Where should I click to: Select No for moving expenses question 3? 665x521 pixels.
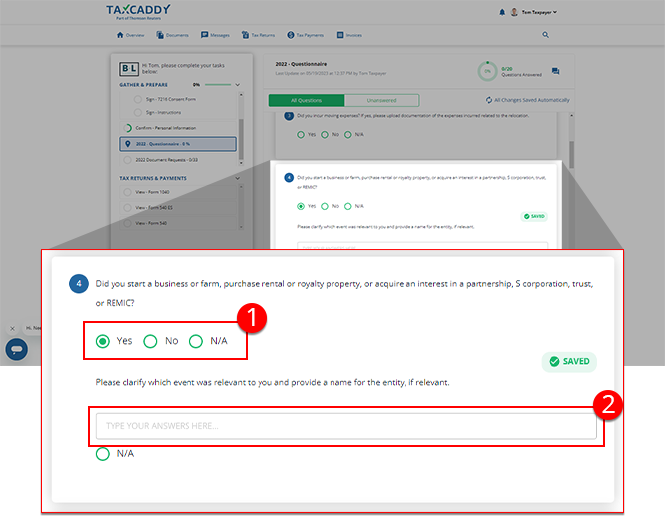coord(325,135)
